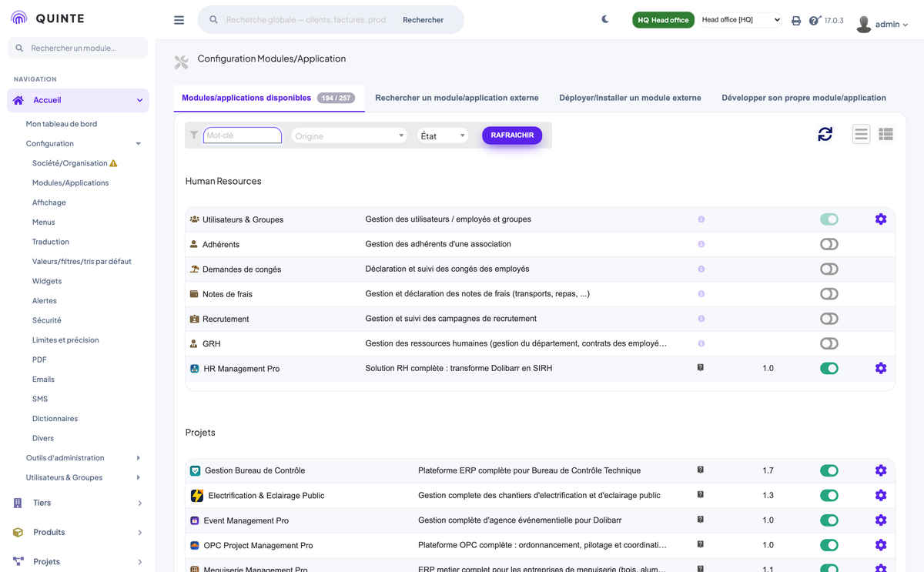924x572 pixels.
Task: Open settings gear for Electrification & Eclairage Public
Action: [881, 495]
